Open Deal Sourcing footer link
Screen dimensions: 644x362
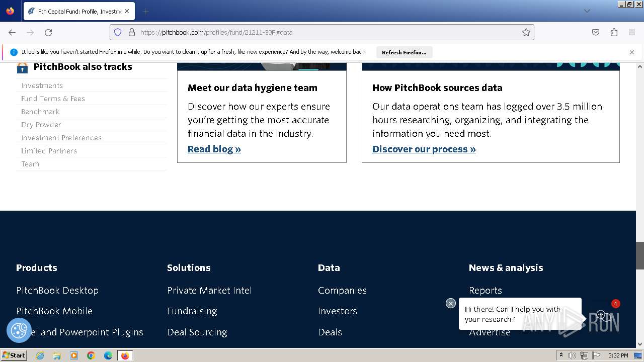point(197,332)
